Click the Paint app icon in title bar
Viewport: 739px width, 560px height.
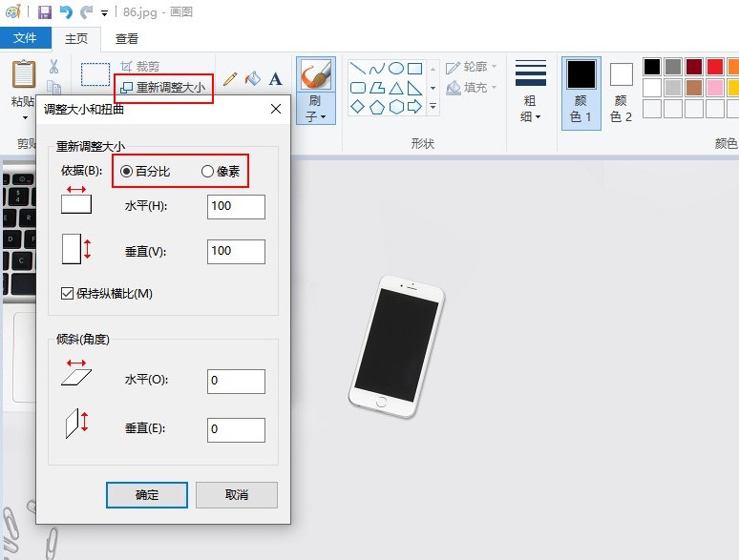pyautogui.click(x=13, y=11)
